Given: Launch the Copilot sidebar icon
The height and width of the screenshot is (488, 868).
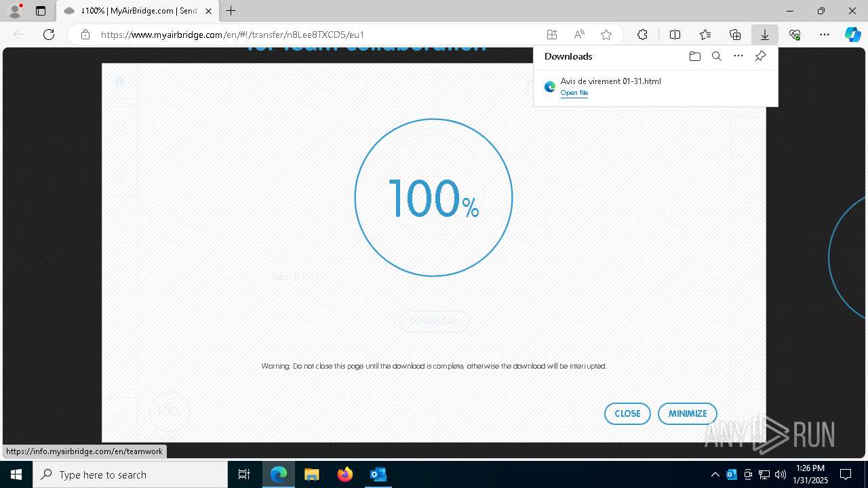Looking at the screenshot, I should tap(852, 35).
